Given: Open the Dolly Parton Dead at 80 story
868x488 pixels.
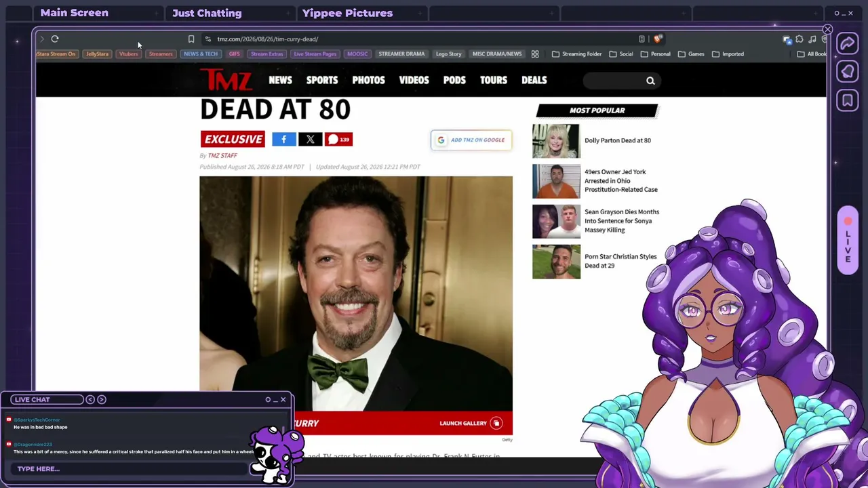Looking at the screenshot, I should click(x=618, y=141).
